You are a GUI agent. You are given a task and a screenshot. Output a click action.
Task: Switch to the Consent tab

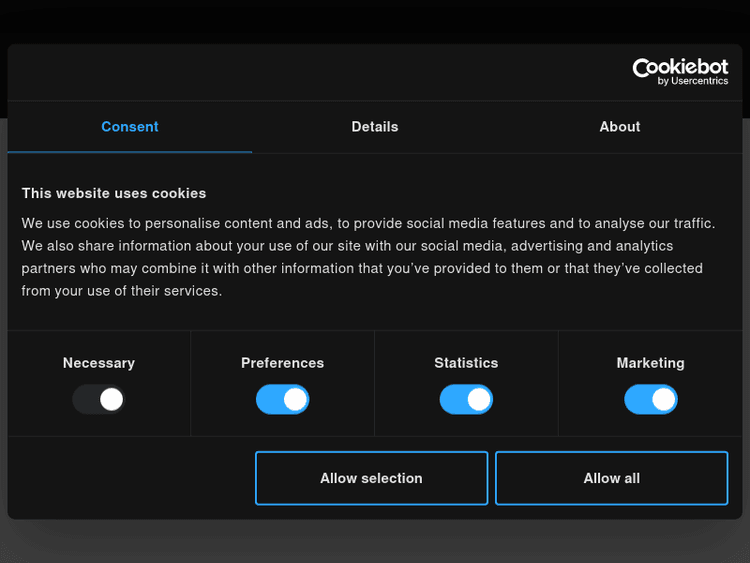(130, 127)
